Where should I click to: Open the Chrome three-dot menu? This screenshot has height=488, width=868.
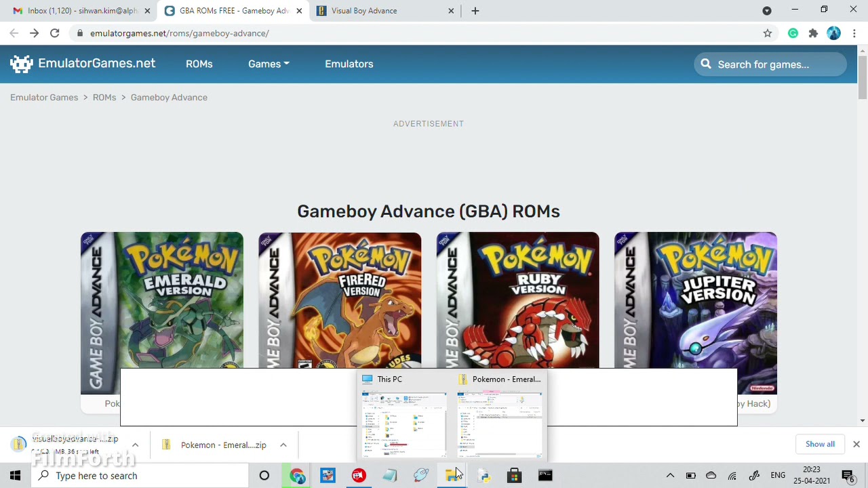coord(854,33)
